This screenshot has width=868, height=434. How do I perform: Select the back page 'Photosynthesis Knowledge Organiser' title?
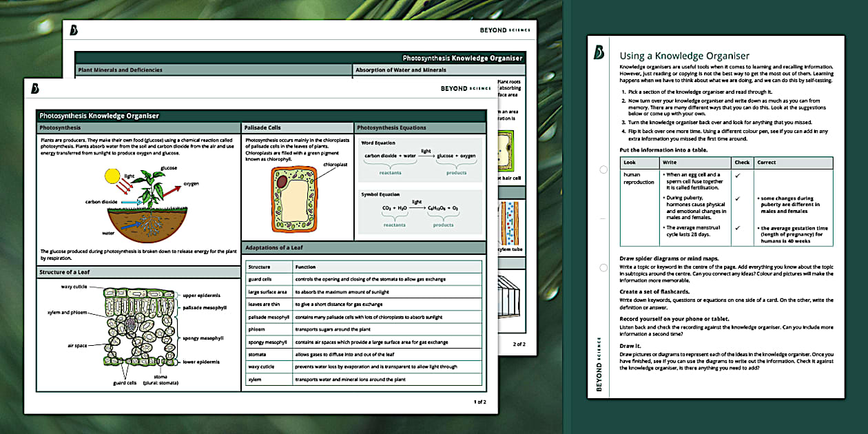(463, 59)
